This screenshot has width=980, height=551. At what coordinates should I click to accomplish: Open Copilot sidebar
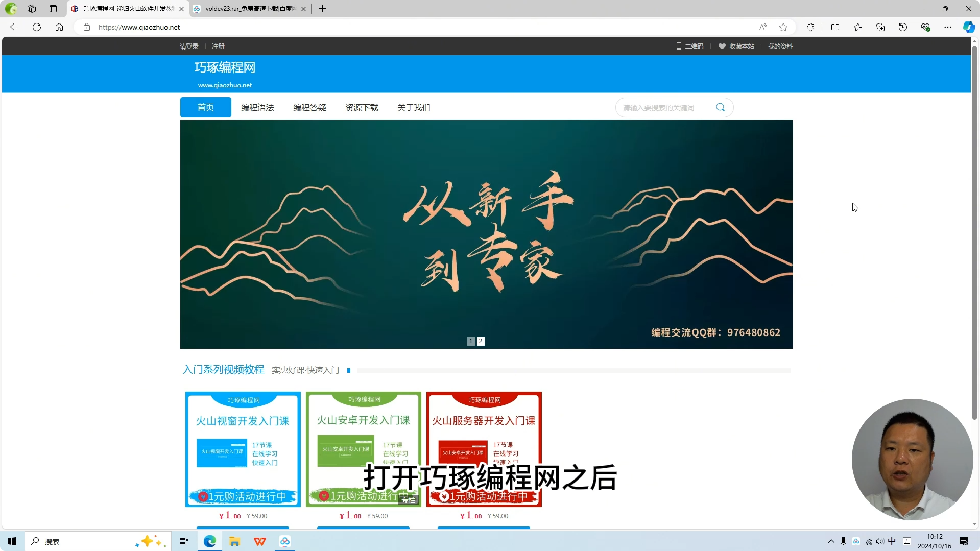[969, 27]
